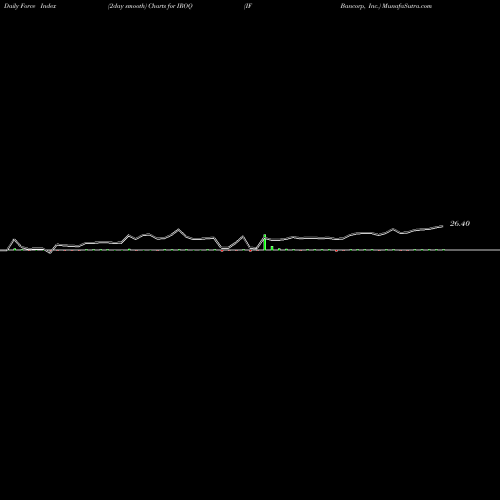Click the tall green spike bar

click(265, 242)
